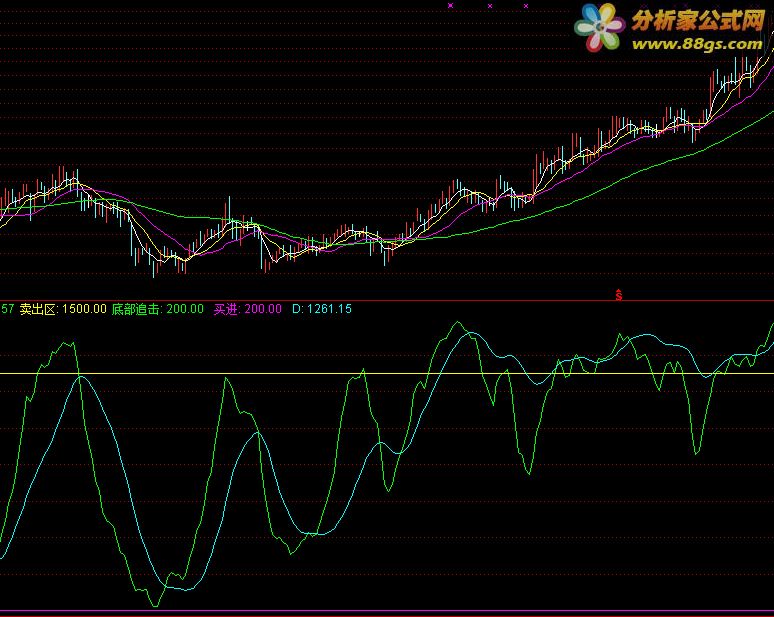The image size is (774, 617).
Task: Select the cyan D: 1261.15 value
Action: pos(322,309)
